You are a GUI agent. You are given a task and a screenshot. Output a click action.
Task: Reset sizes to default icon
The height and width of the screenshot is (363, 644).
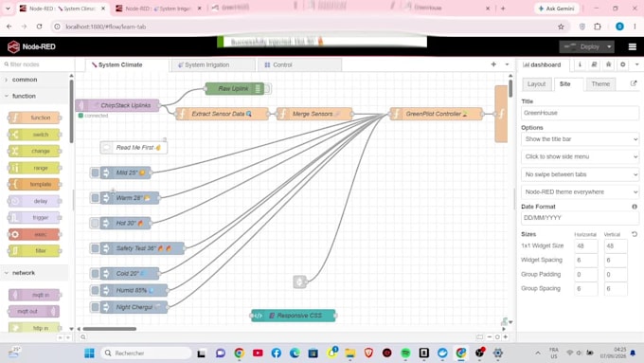tap(635, 234)
